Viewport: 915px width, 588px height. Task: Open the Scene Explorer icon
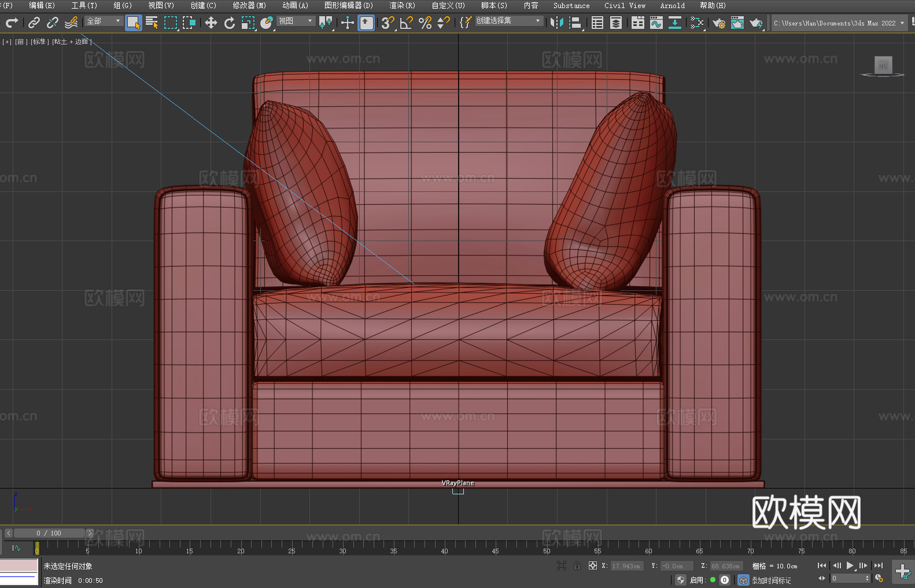coord(597,23)
